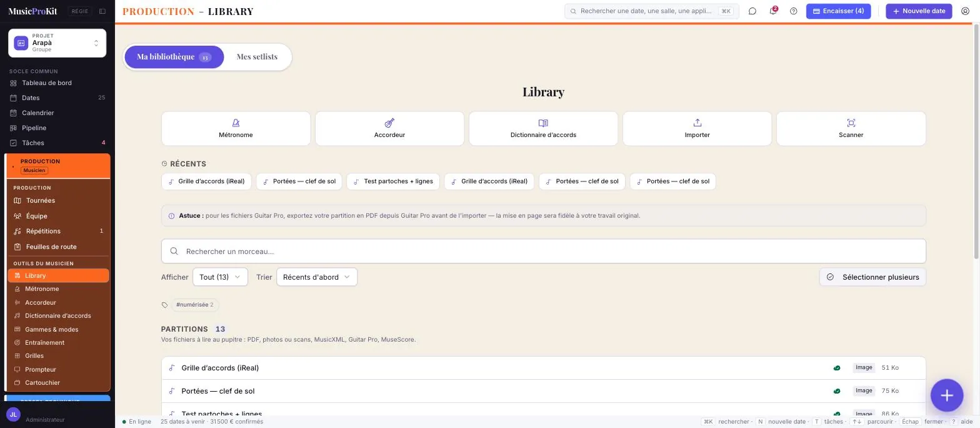Open Cartouchier in sidebar
This screenshot has width=980, height=428.
(58, 383)
